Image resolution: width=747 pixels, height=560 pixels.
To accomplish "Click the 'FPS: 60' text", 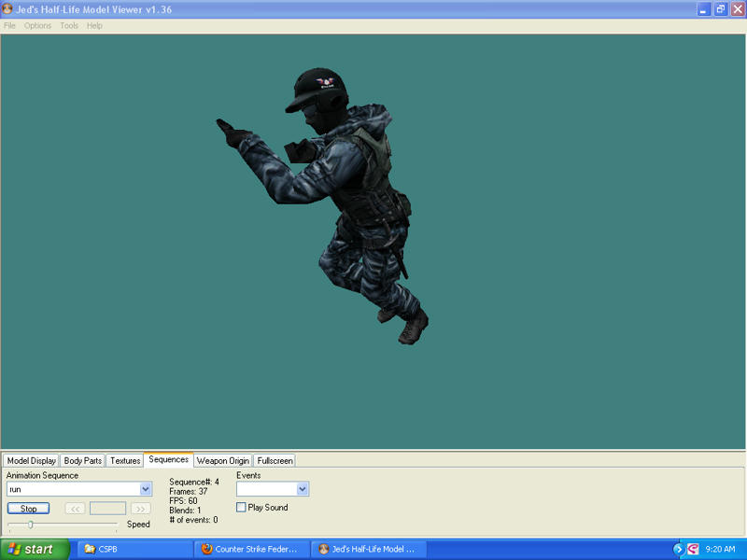I will click(183, 501).
